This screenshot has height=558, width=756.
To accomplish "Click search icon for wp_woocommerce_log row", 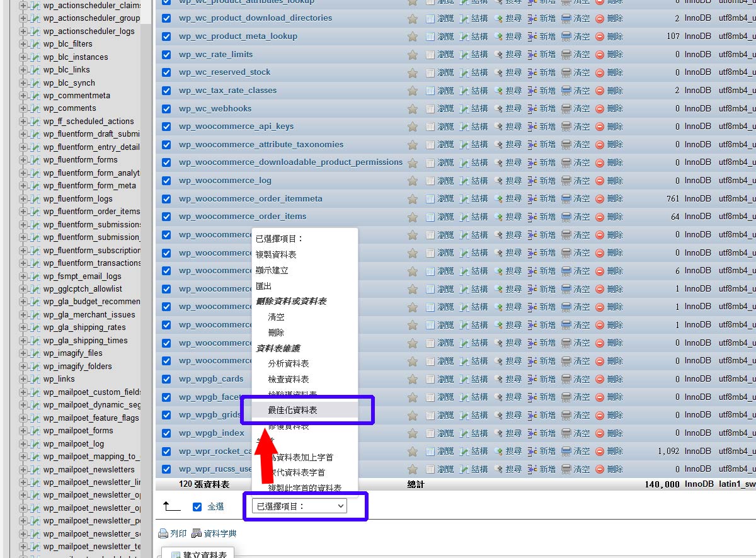I will (498, 181).
